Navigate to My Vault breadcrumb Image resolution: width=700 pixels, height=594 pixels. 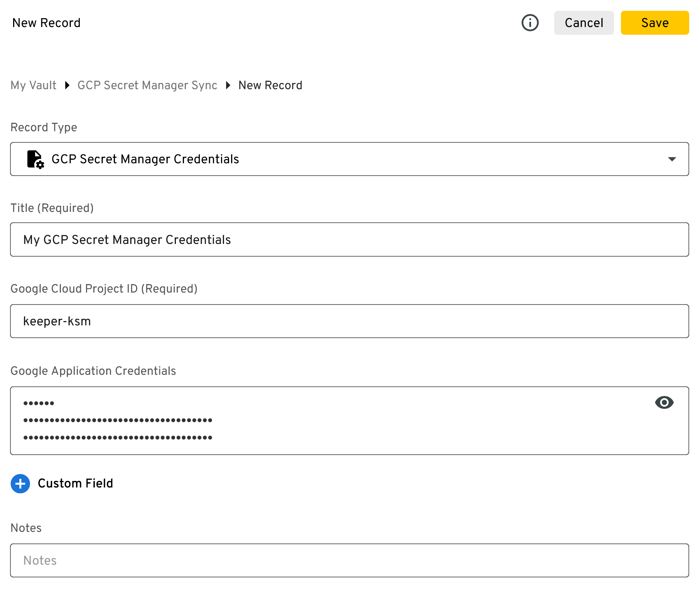[33, 85]
